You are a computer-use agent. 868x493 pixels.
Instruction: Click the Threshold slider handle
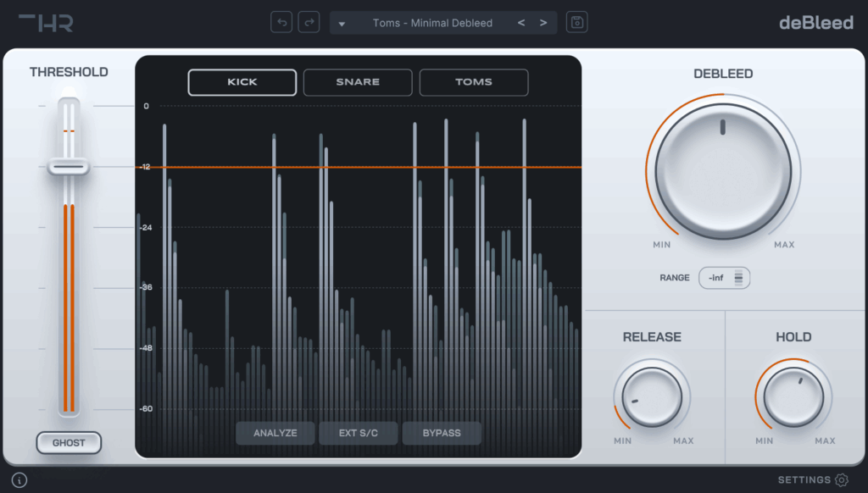(69, 167)
